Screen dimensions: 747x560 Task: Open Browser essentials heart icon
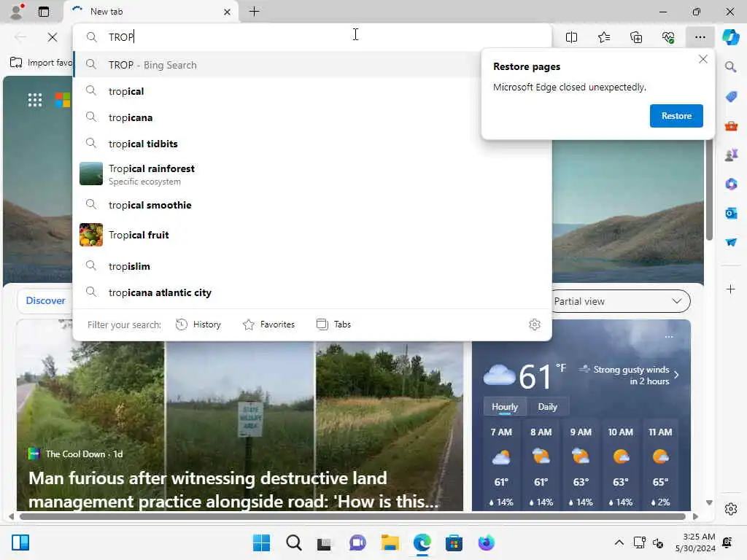point(668,37)
